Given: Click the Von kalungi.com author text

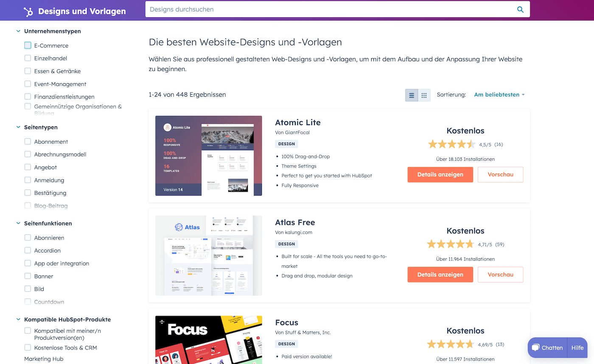Looking at the screenshot, I should [x=294, y=232].
